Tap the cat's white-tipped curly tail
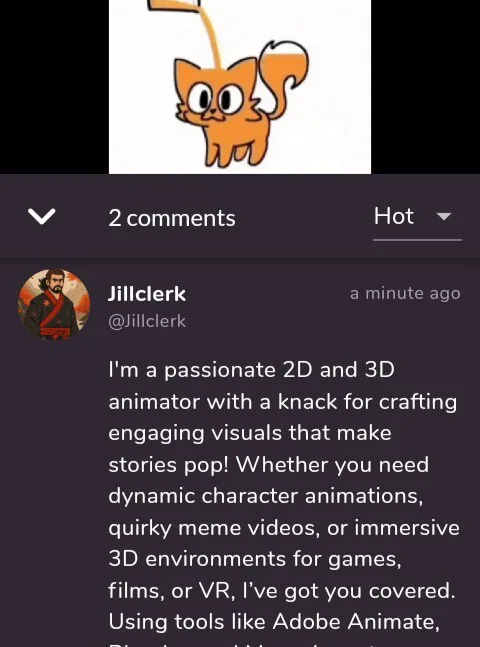The image size is (480, 647). [283, 76]
